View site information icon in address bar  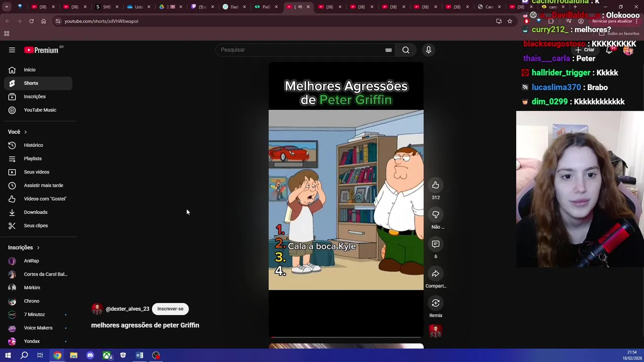tap(58, 21)
